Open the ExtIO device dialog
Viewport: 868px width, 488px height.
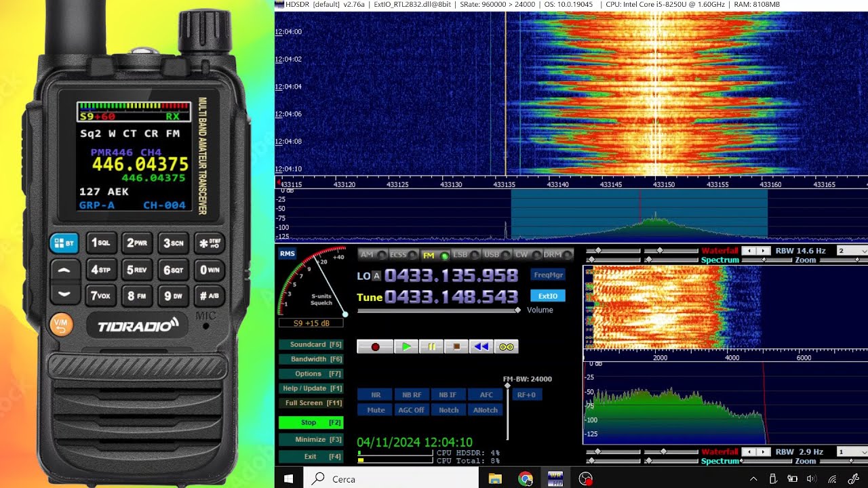tap(548, 296)
